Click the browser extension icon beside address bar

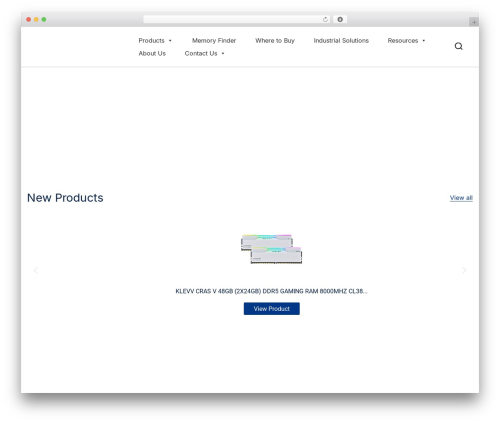tap(340, 19)
